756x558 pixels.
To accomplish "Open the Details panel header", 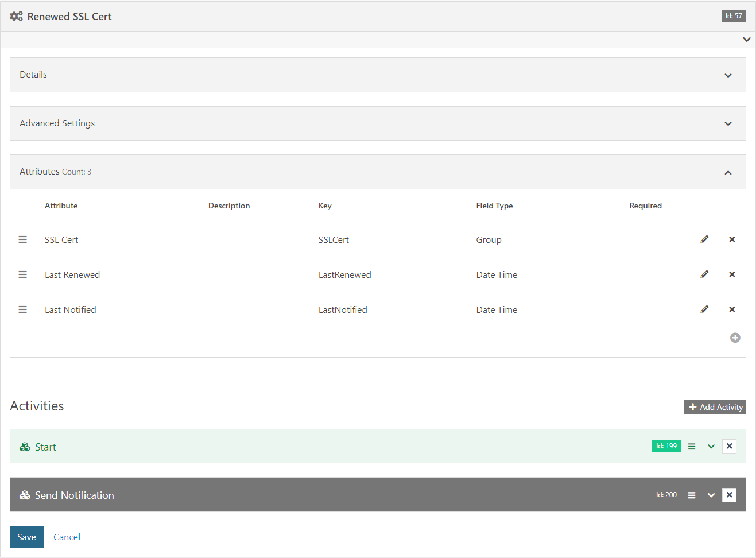I will (x=378, y=75).
